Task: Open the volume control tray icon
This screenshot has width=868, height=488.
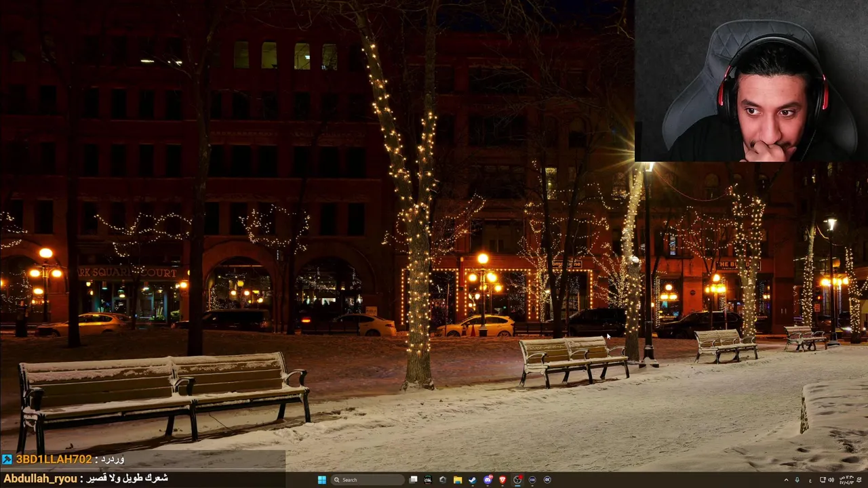Action: [831, 480]
